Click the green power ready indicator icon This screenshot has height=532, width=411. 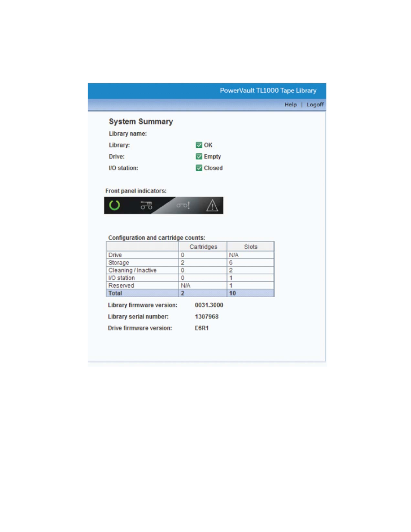tap(115, 205)
